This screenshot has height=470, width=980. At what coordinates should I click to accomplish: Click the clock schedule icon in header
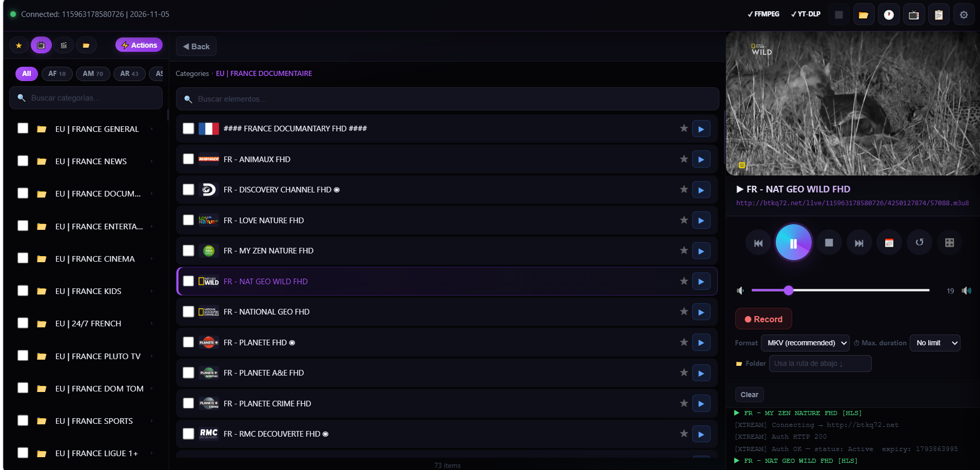coord(889,15)
